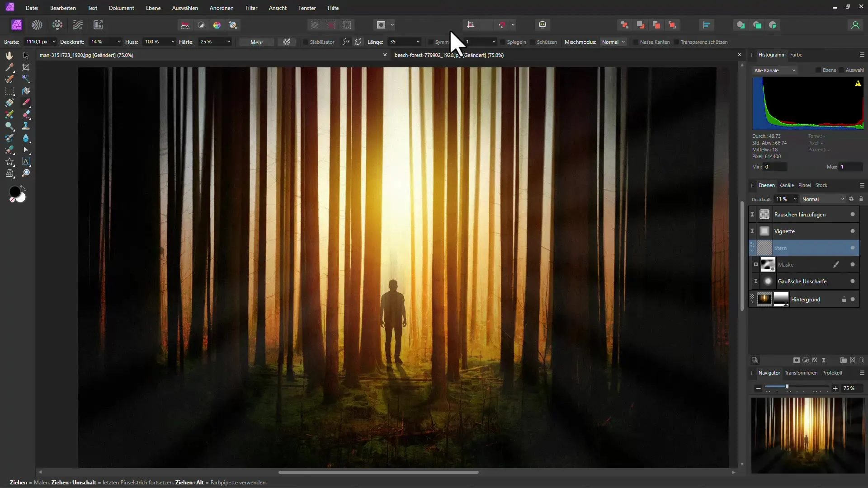
Task: Select the Flood Fill bucket tool
Action: pos(26,91)
